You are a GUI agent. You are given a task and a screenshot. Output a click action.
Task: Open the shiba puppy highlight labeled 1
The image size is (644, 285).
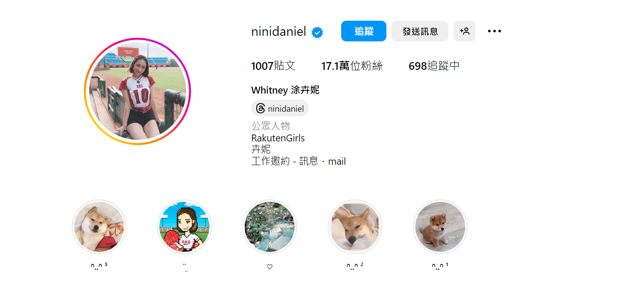coord(440,227)
